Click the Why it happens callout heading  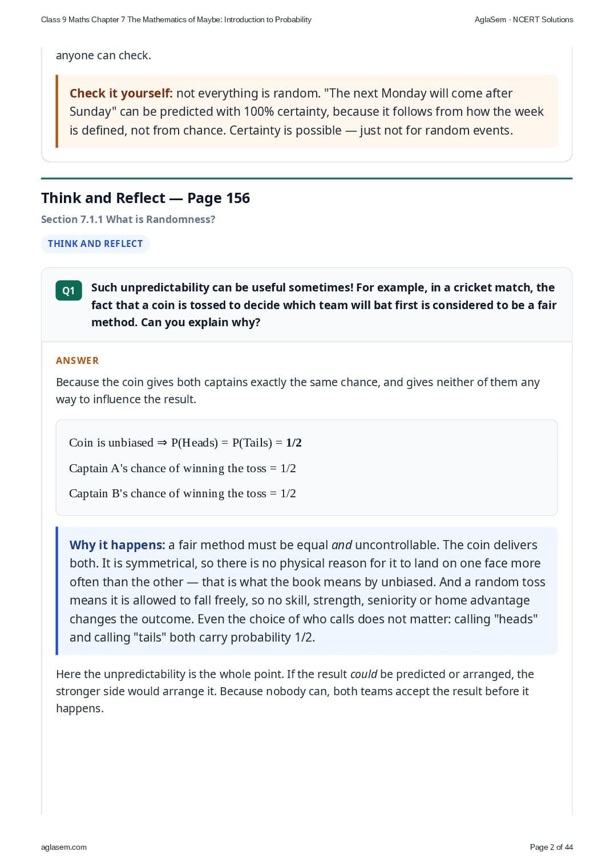tap(118, 545)
